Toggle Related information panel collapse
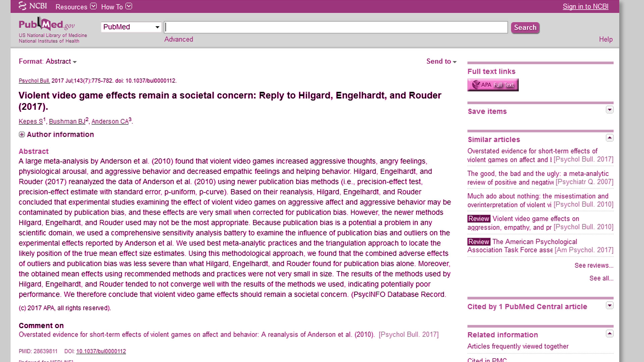644x362 pixels. coord(609,333)
